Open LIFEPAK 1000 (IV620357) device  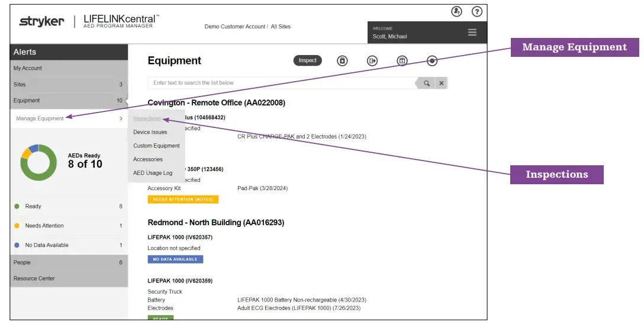(x=180, y=237)
